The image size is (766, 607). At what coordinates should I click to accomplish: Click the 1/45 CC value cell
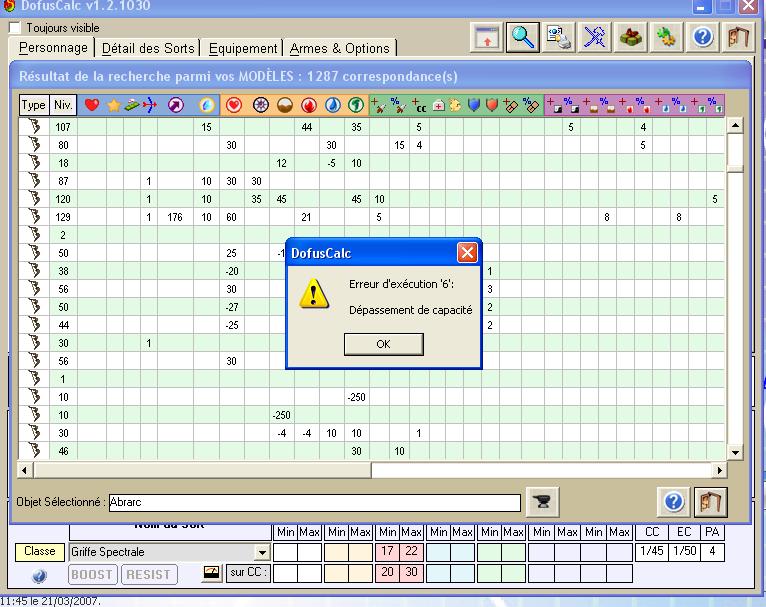coord(652,551)
